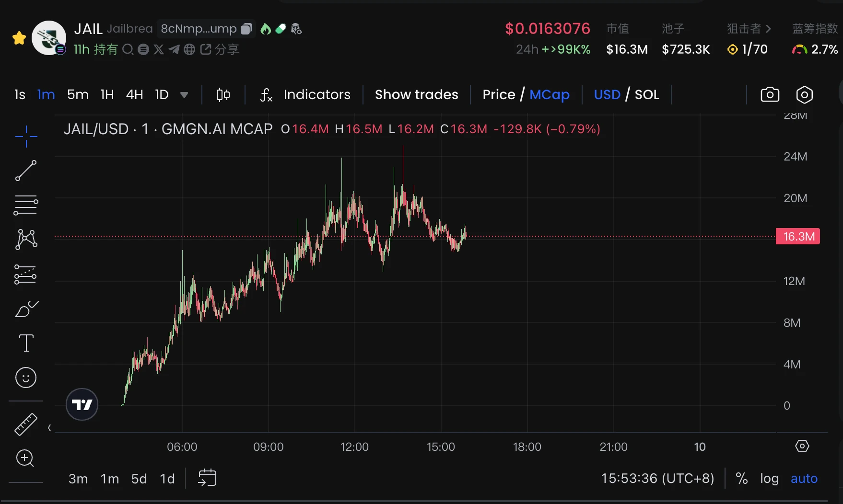Image resolution: width=843 pixels, height=504 pixels.
Task: Toggle log scale on price axis
Action: click(769, 479)
